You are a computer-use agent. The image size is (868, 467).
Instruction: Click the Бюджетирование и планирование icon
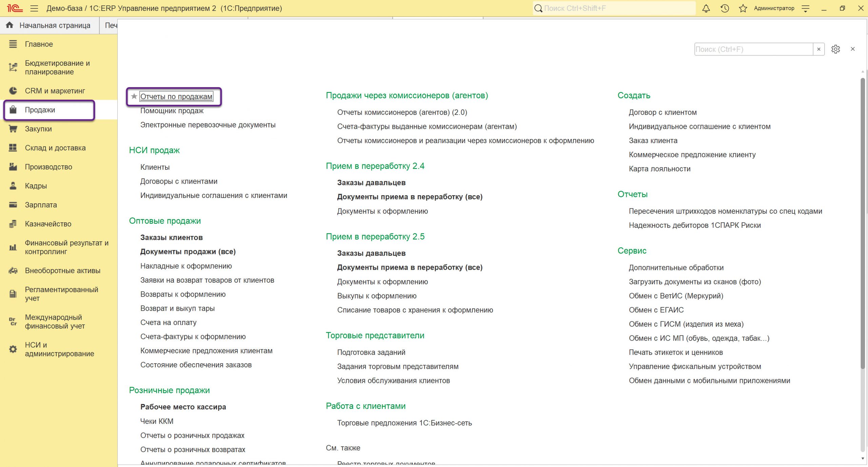pos(13,67)
